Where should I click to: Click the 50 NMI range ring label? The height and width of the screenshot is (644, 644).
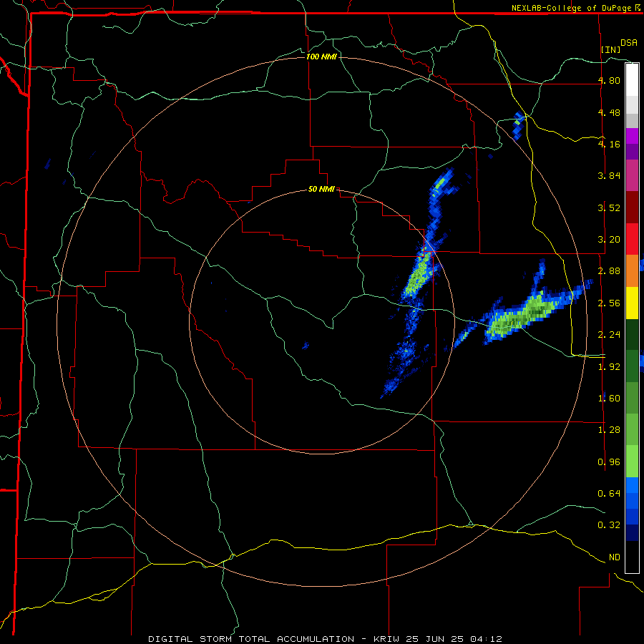coord(321,189)
